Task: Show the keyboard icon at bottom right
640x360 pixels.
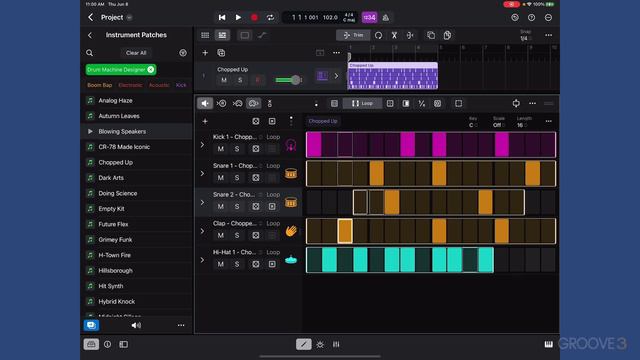Action: pyautogui.click(x=548, y=344)
